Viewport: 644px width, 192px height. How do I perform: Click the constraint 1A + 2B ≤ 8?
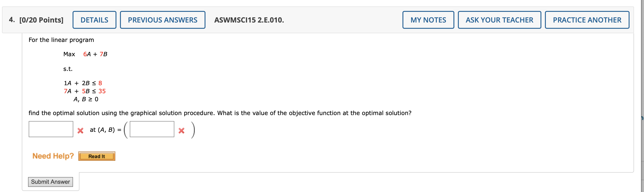[83, 83]
